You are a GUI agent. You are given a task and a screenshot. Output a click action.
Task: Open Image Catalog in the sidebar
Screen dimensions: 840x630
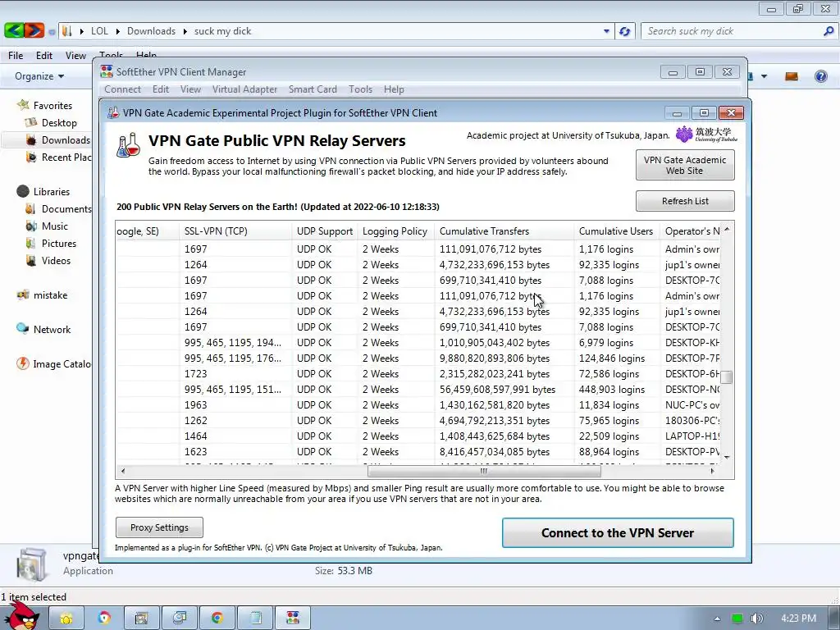[53, 363]
